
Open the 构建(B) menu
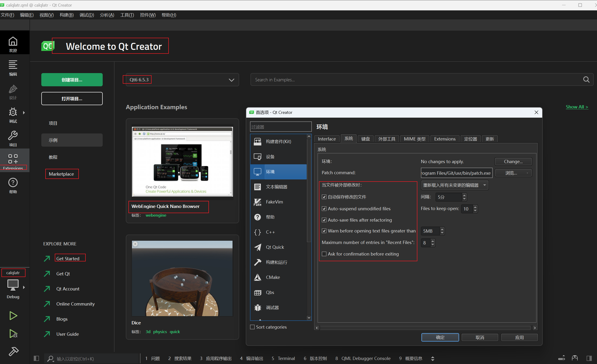click(x=67, y=15)
